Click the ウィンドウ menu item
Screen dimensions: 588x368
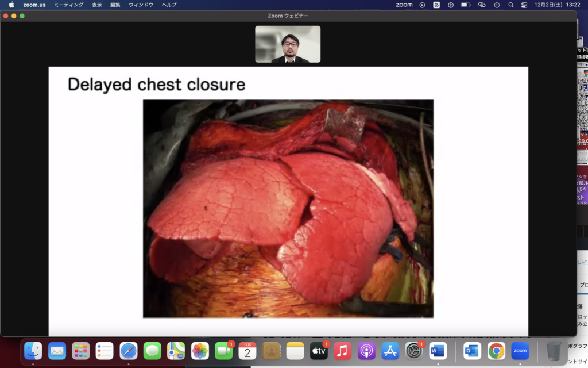[141, 5]
